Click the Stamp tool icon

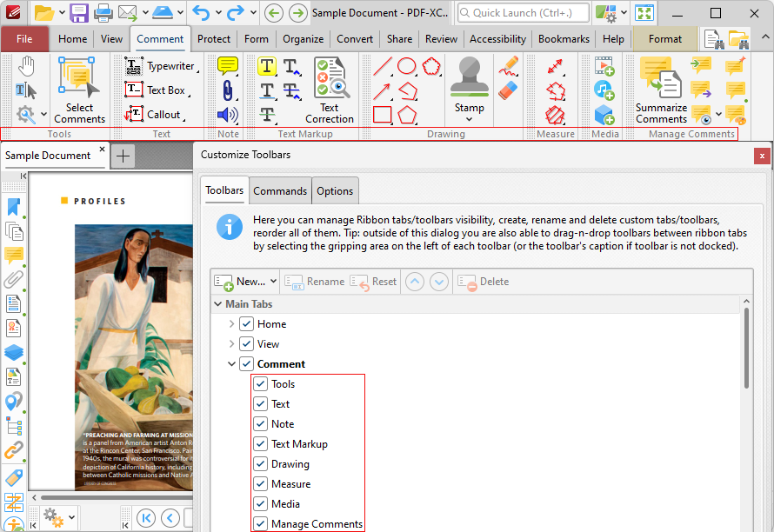tap(470, 77)
